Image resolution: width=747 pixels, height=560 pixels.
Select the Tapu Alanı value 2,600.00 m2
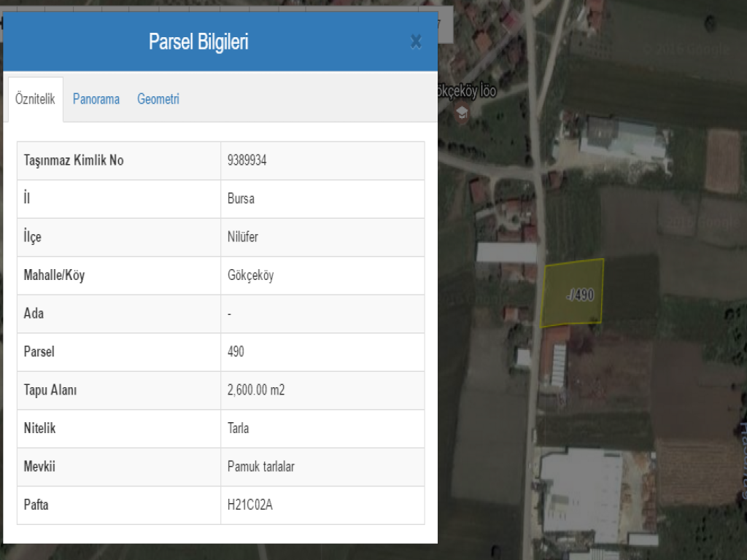tap(256, 390)
